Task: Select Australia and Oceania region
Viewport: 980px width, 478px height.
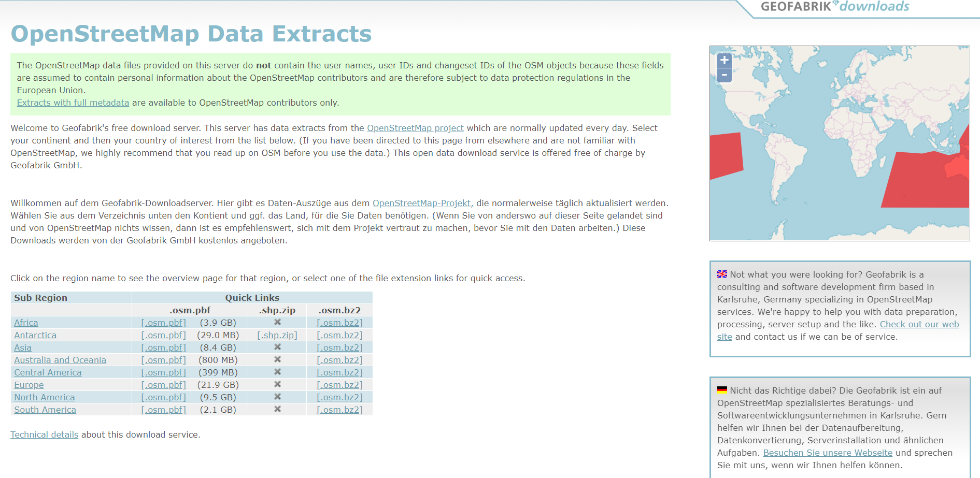Action: [60, 360]
